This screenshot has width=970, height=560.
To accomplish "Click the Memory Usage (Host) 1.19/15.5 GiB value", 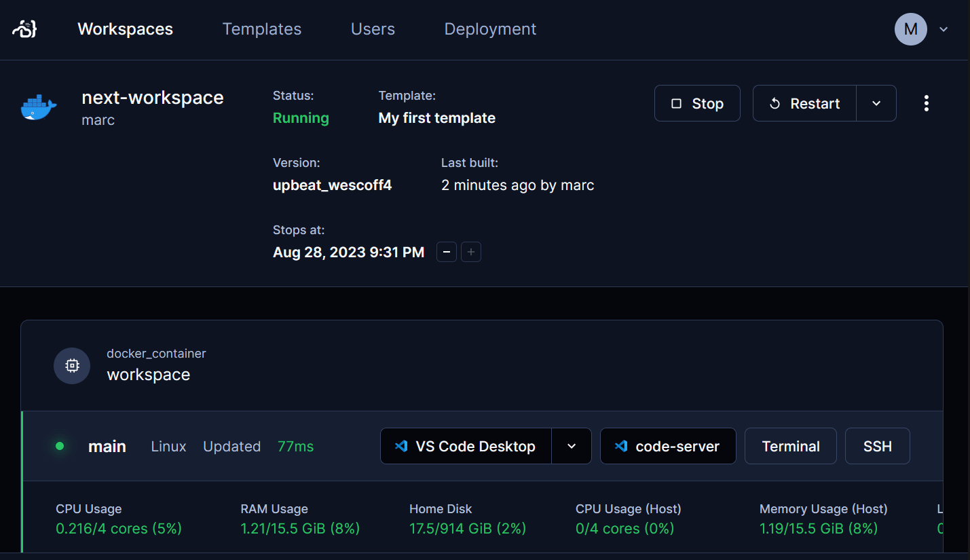I will coord(819,528).
